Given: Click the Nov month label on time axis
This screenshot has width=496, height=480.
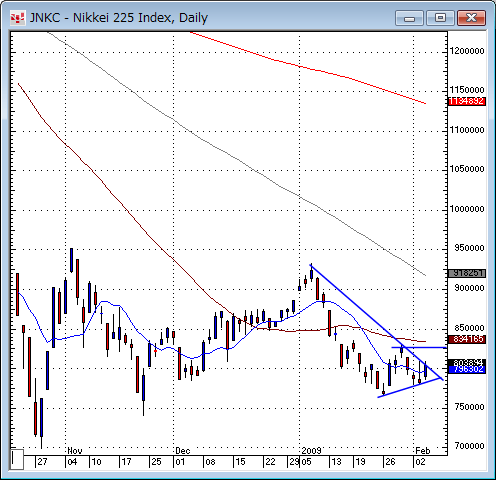Looking at the screenshot, I should [75, 451].
